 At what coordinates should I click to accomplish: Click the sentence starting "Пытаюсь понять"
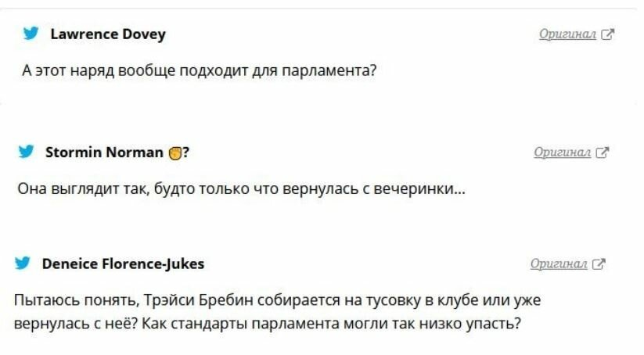coord(277,312)
